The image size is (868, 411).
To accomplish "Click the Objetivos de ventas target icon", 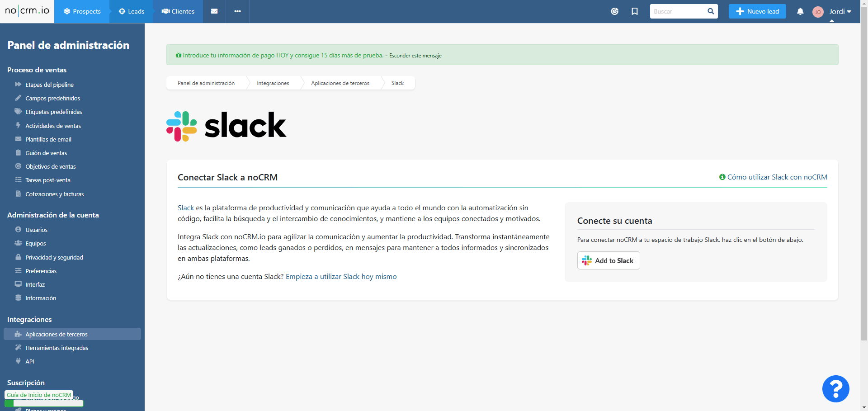I will tap(18, 166).
